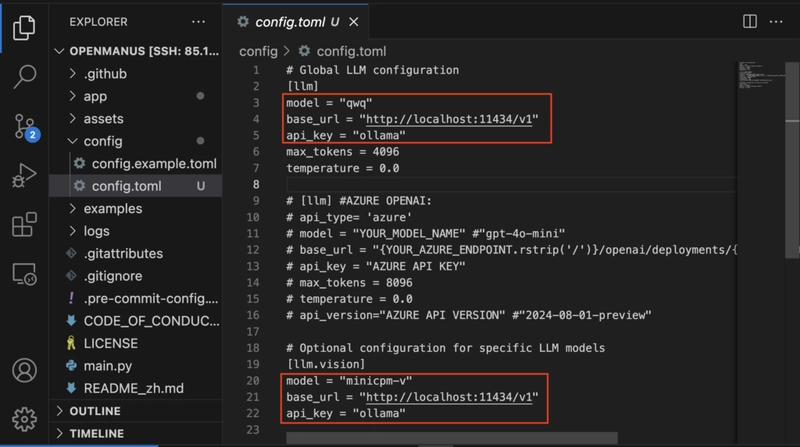800x447 pixels.
Task: Open the Run and Debug view
Action: pos(24,176)
